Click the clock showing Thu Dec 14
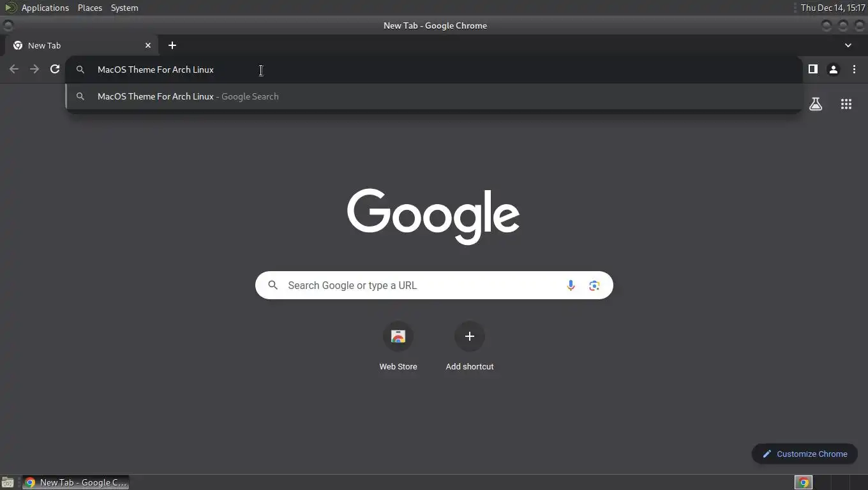Screen dimensions: 868x490 point(833,8)
